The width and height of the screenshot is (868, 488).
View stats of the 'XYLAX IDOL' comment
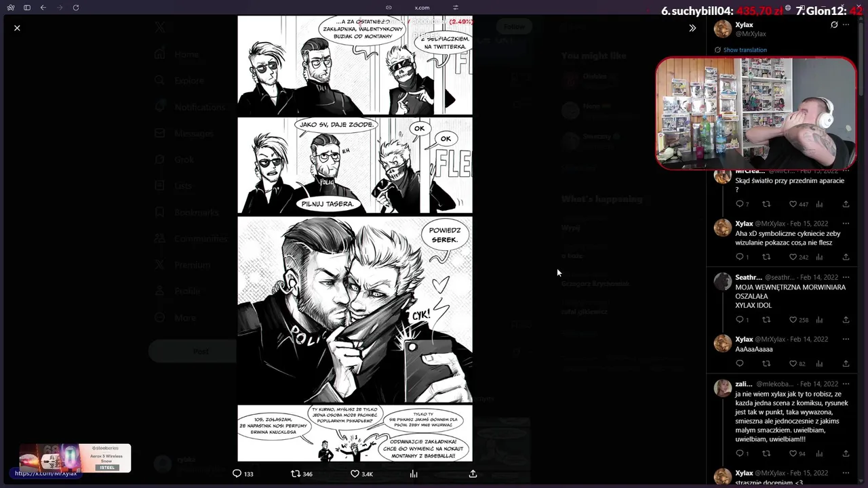(x=819, y=320)
